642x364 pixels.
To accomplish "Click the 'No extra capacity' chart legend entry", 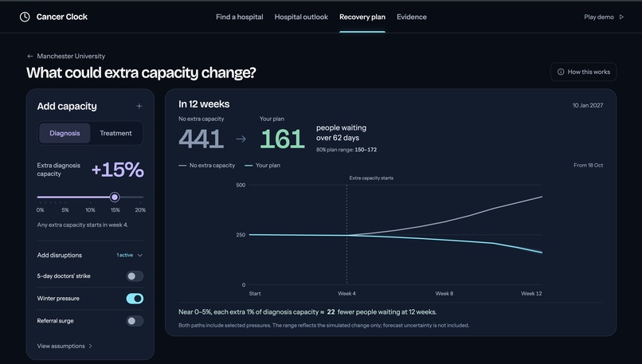I will tap(207, 166).
